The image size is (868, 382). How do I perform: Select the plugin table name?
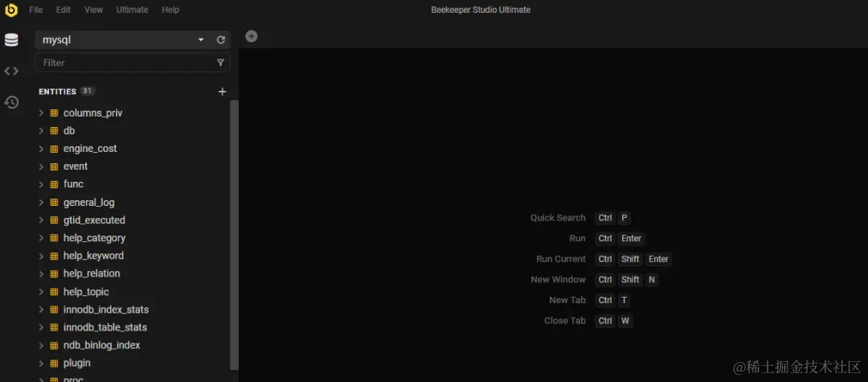pyautogui.click(x=77, y=364)
